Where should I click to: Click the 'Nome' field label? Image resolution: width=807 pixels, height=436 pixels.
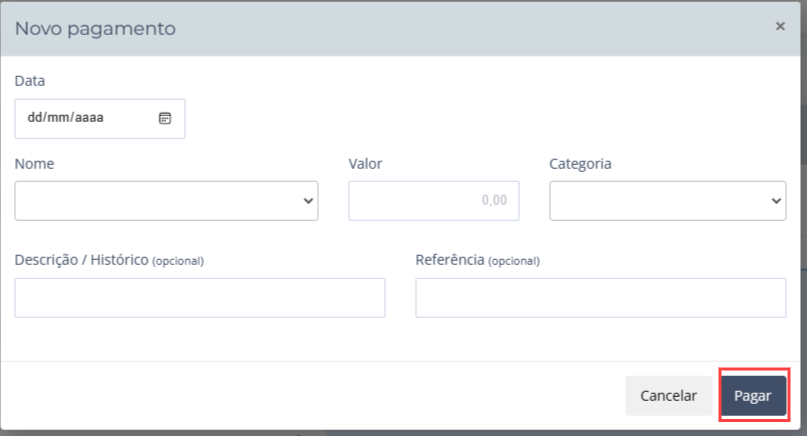coord(35,163)
